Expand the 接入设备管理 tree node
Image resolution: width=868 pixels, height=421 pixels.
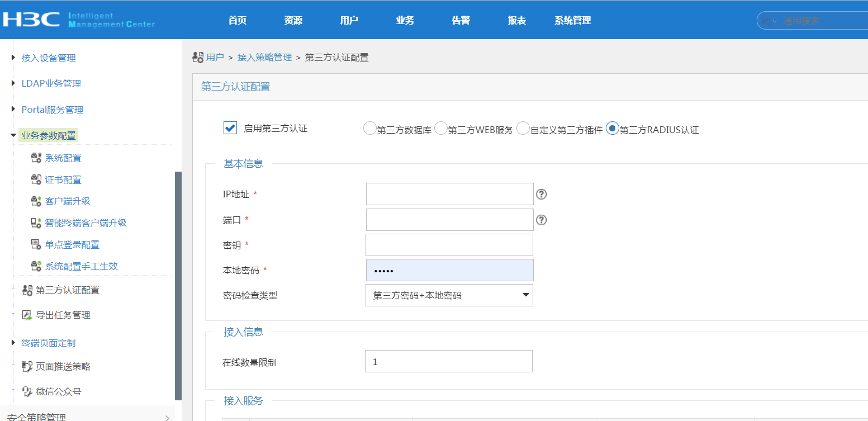[13, 58]
